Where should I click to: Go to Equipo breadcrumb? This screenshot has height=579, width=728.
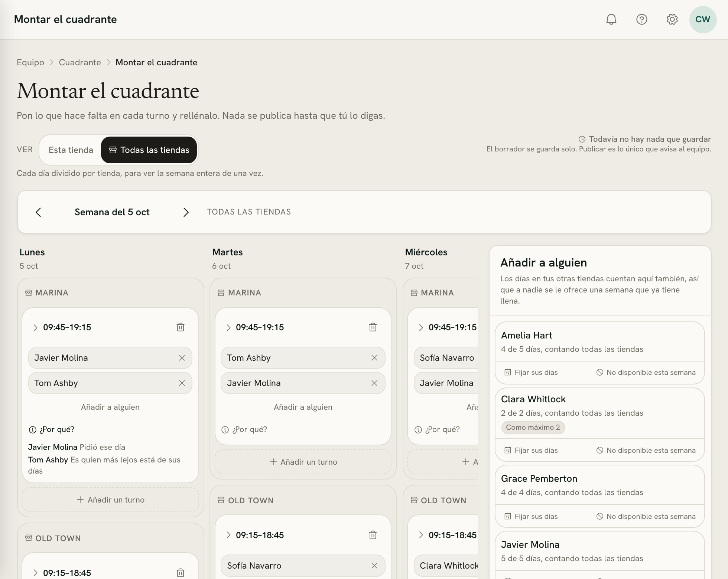30,62
